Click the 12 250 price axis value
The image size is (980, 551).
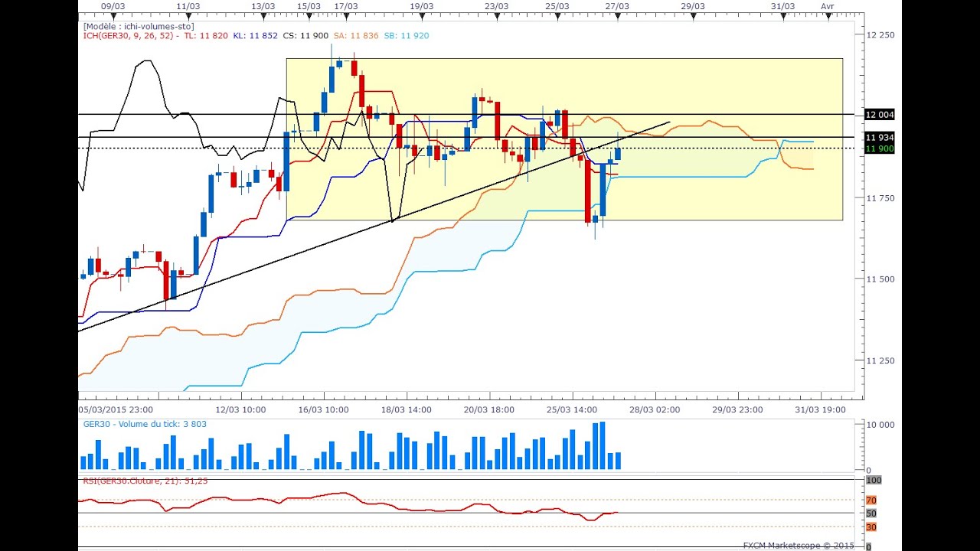click(x=880, y=35)
